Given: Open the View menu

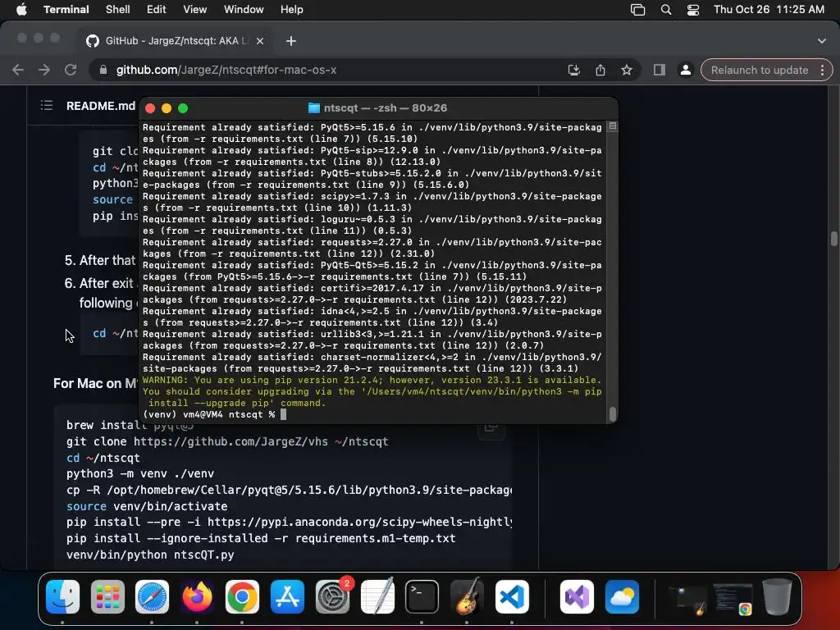Looking at the screenshot, I should tap(194, 10).
